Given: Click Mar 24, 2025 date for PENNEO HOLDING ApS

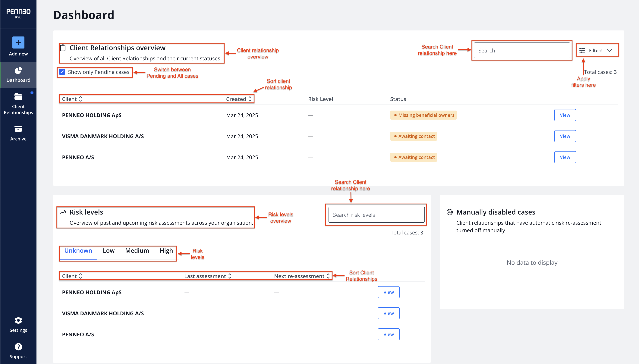Looking at the screenshot, I should pyautogui.click(x=242, y=115).
